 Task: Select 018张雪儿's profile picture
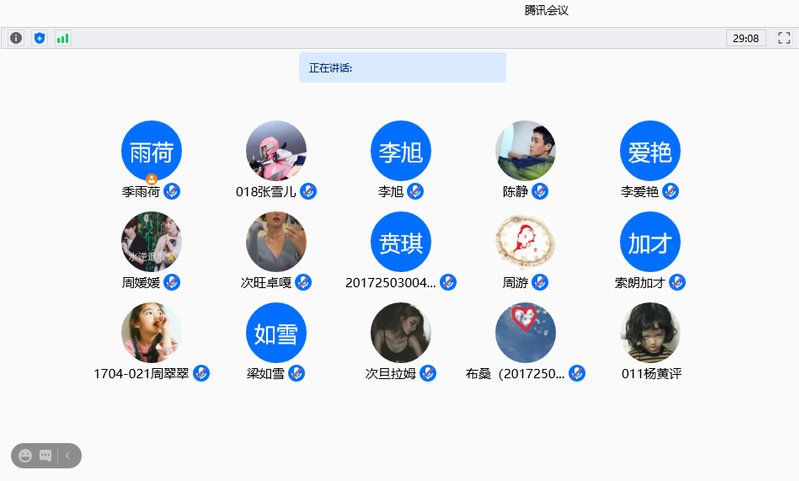coord(276,151)
